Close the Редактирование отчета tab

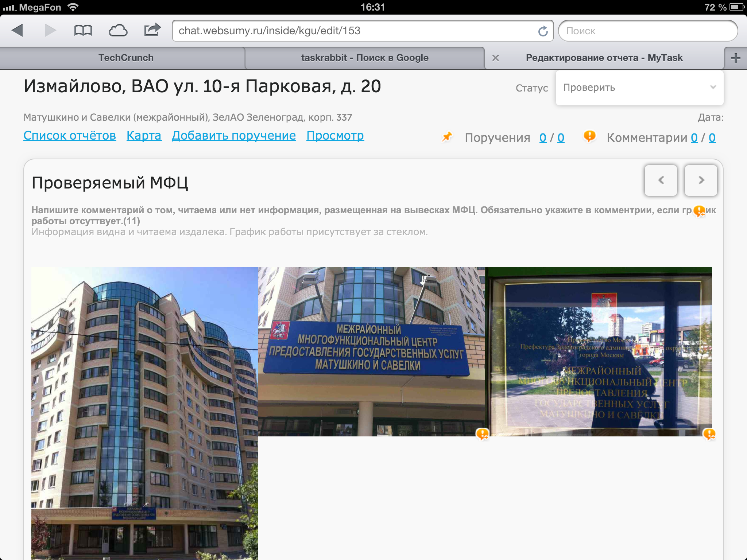(495, 58)
